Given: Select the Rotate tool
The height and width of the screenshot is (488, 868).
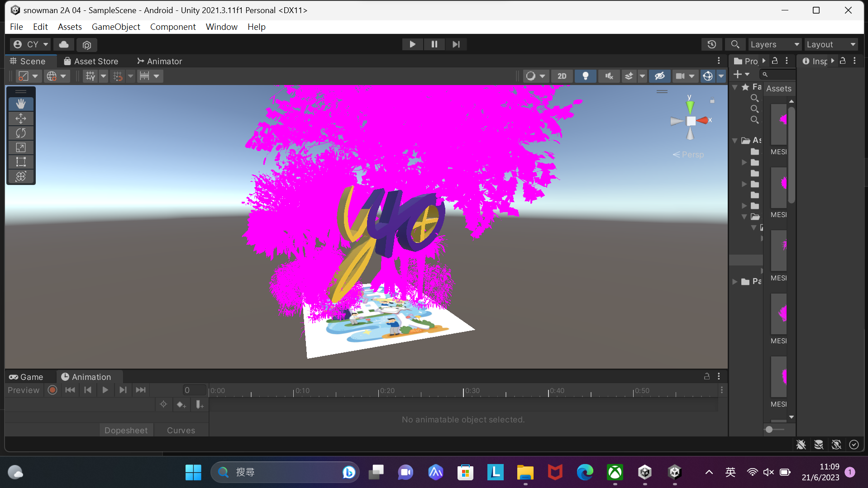Looking at the screenshot, I should 21,133.
